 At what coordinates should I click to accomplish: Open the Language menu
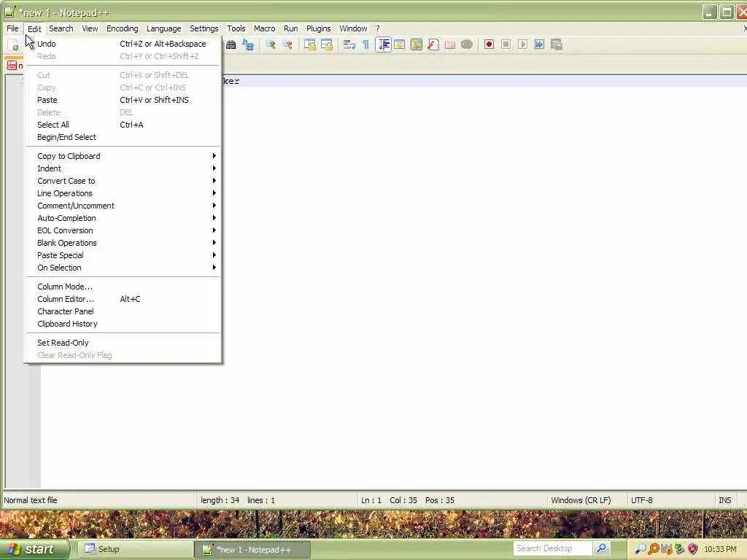(x=164, y=28)
